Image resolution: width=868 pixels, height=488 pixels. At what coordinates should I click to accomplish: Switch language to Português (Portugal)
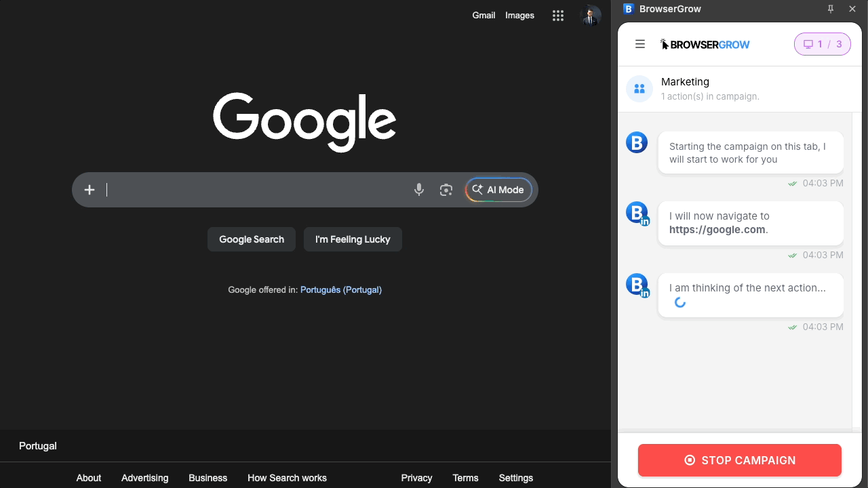point(340,289)
